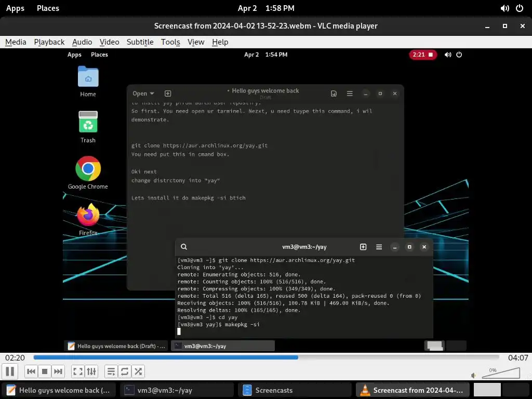Click the 'change distrctony into yay' line

pos(176,180)
